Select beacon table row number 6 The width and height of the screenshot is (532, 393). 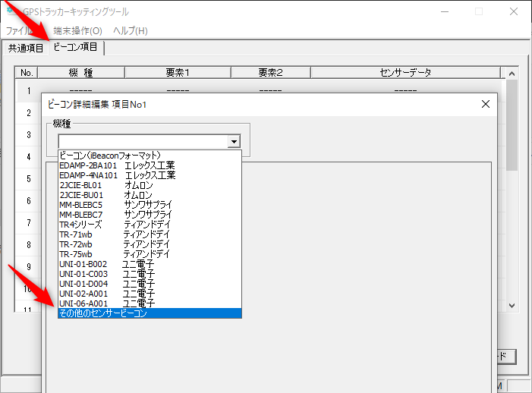(29, 201)
